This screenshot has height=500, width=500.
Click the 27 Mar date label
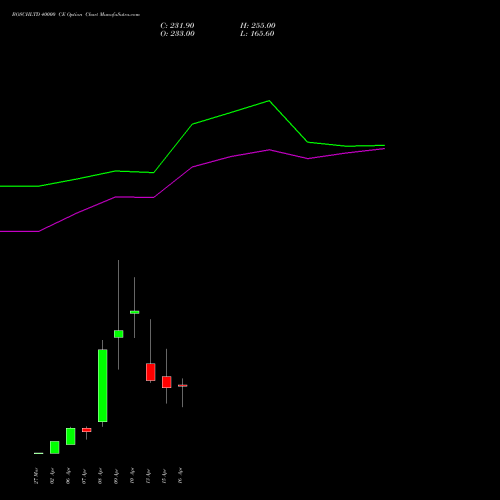point(36,476)
